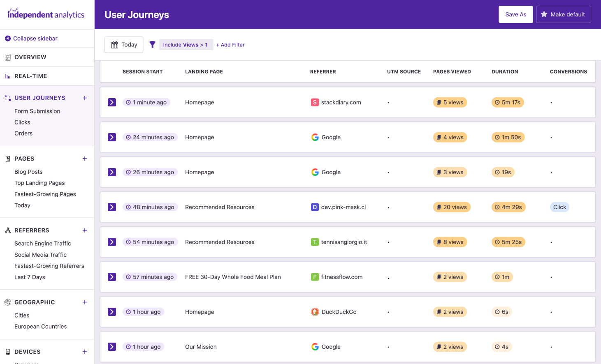Click the Click conversion badge

559,207
